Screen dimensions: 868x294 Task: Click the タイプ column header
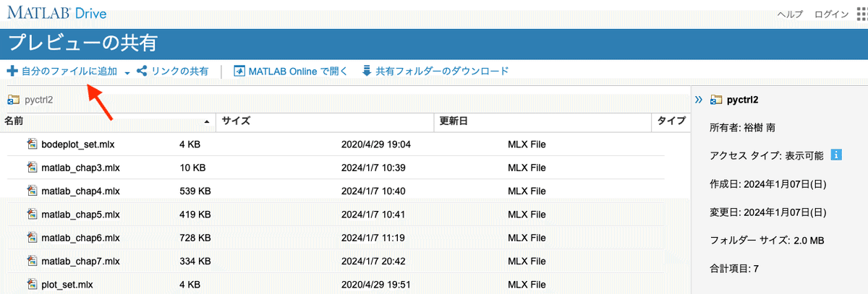pos(671,121)
